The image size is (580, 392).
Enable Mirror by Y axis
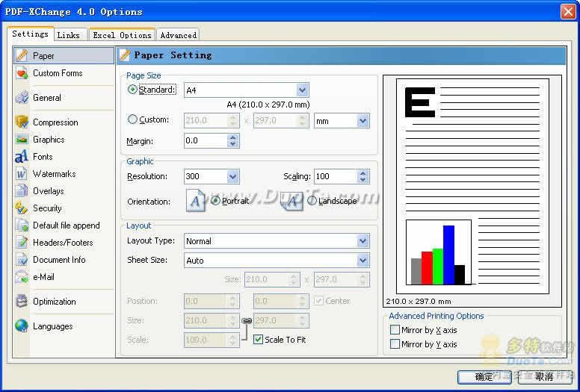(395, 344)
